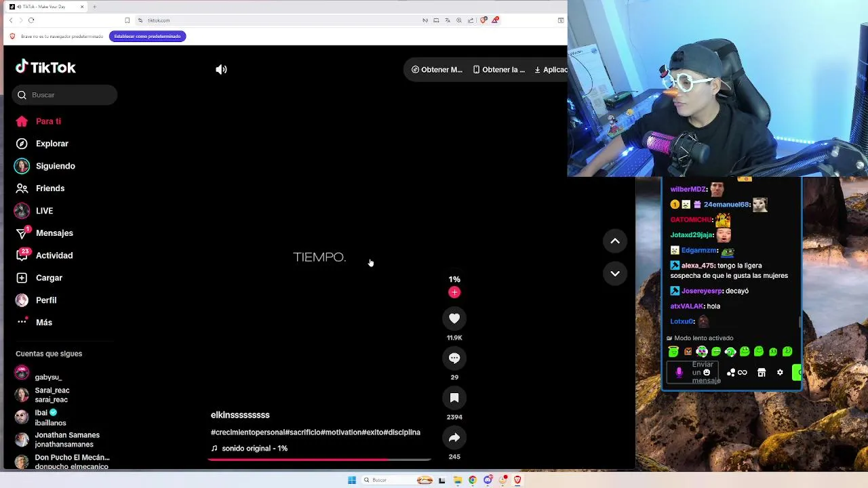Like the video with the heart icon
868x488 pixels.
click(454, 319)
